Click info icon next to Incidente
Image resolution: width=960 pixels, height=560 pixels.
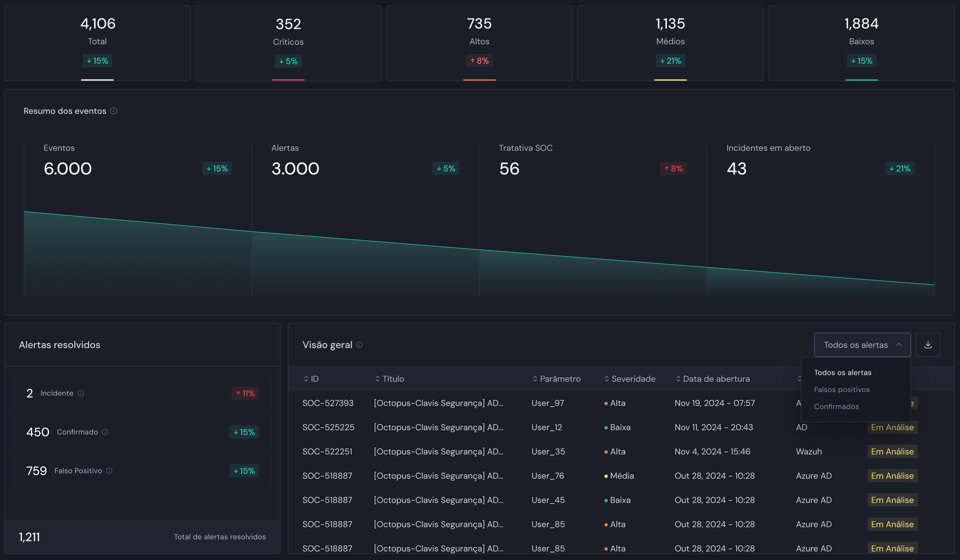[81, 393]
